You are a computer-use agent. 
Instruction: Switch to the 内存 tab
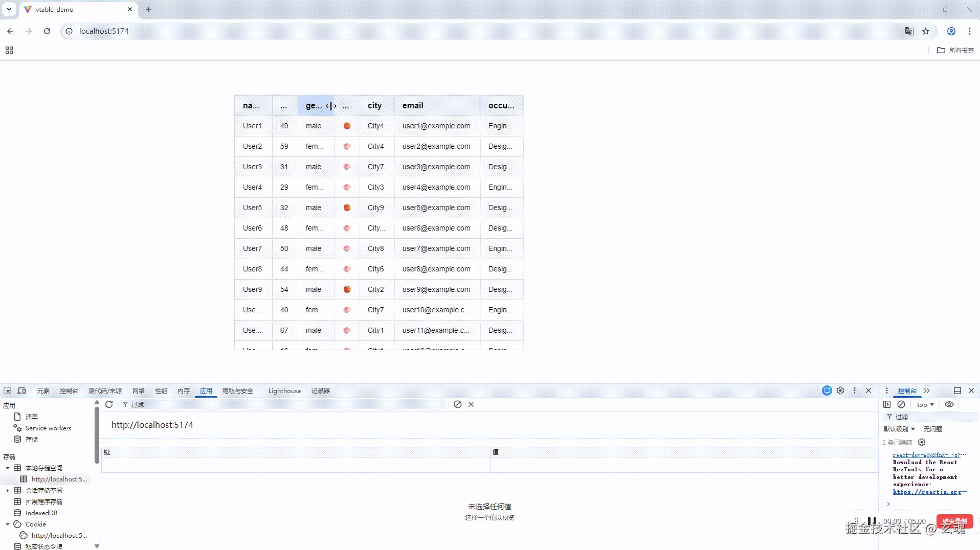(184, 391)
